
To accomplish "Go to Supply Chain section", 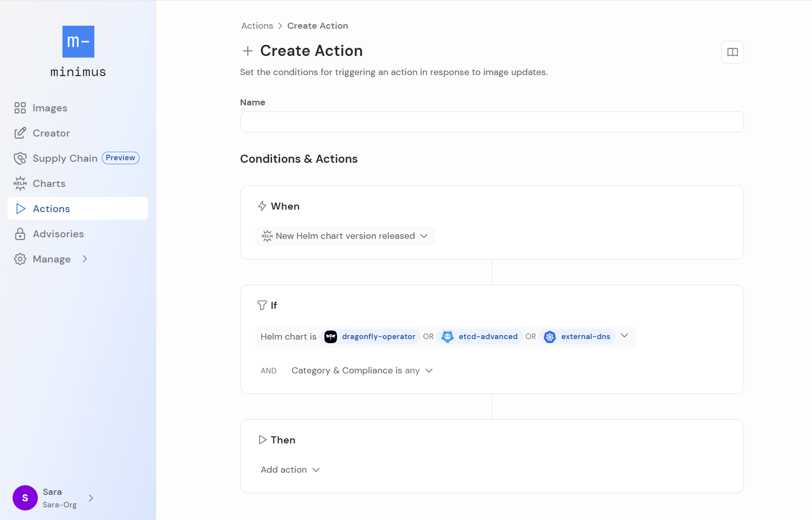I will point(78,158).
